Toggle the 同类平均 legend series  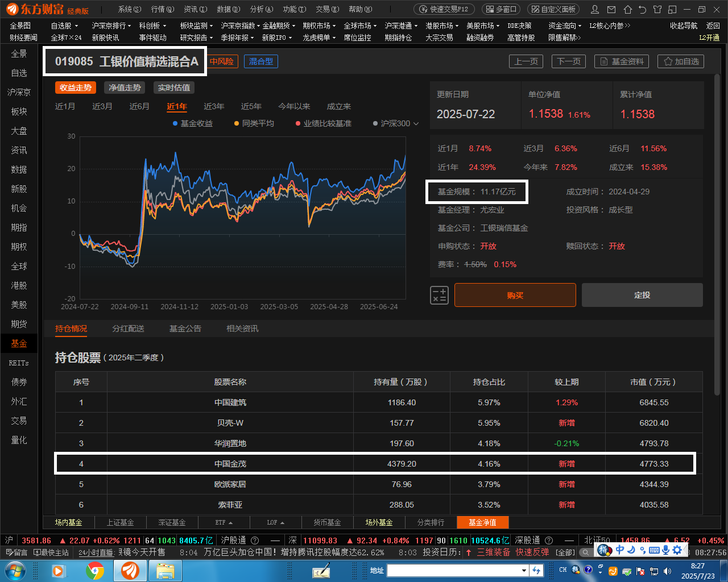(254, 123)
